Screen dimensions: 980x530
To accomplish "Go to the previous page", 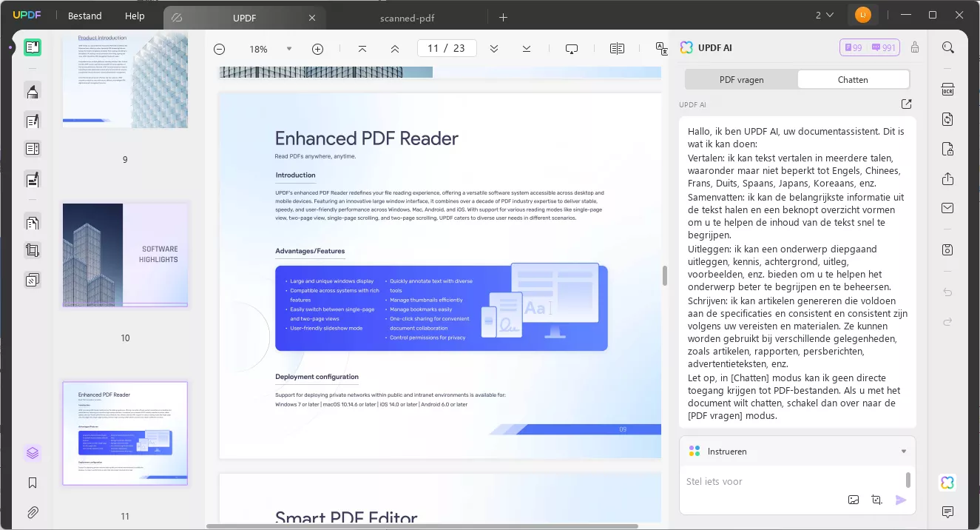I will 395,49.
